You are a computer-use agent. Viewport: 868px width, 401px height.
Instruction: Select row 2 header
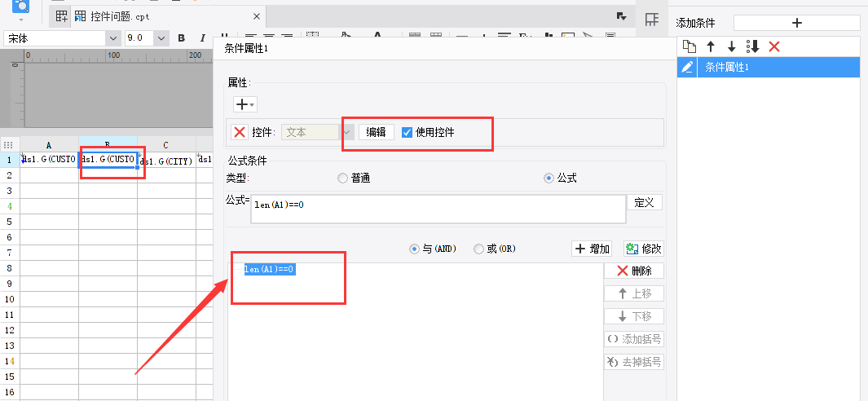coord(10,175)
